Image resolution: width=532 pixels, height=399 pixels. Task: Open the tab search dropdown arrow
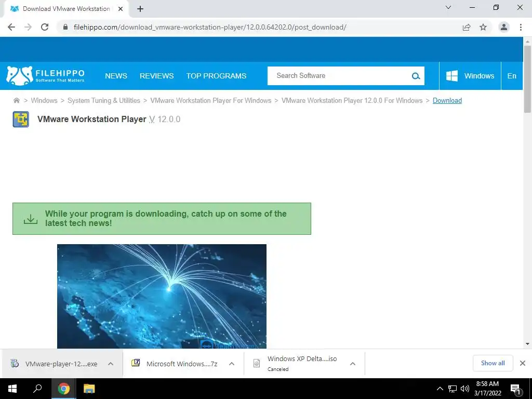pos(448,7)
